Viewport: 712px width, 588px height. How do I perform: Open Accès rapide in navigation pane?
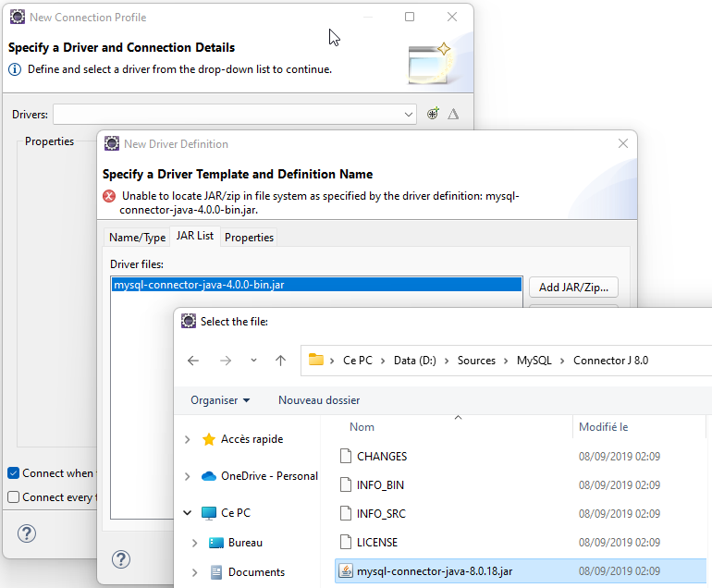click(x=252, y=439)
